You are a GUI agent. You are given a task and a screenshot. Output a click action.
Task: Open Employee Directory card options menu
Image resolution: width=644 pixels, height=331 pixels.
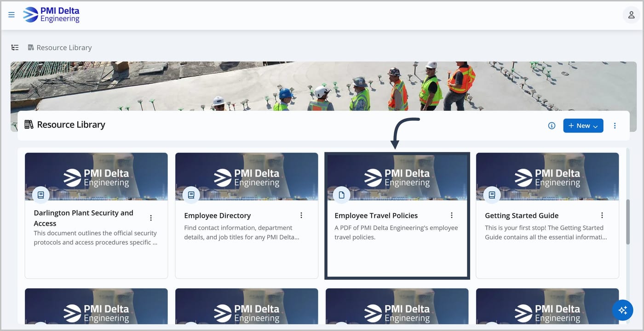pos(301,215)
